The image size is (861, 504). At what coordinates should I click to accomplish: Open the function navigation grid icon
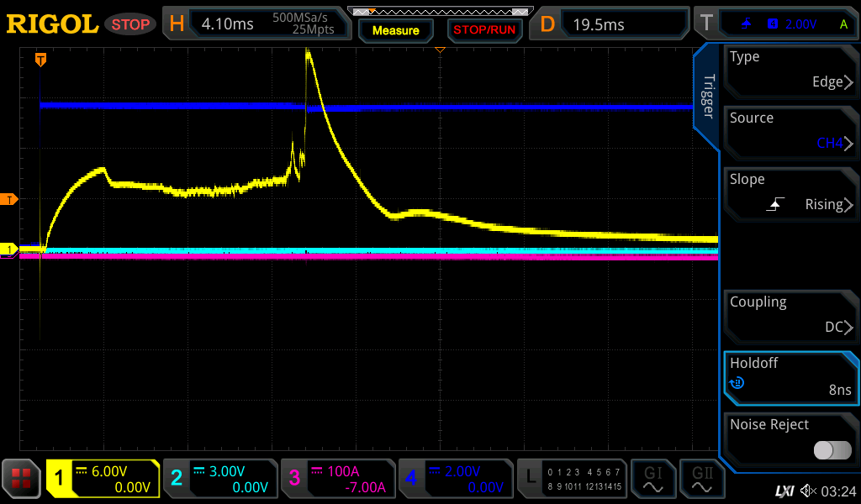click(21, 480)
